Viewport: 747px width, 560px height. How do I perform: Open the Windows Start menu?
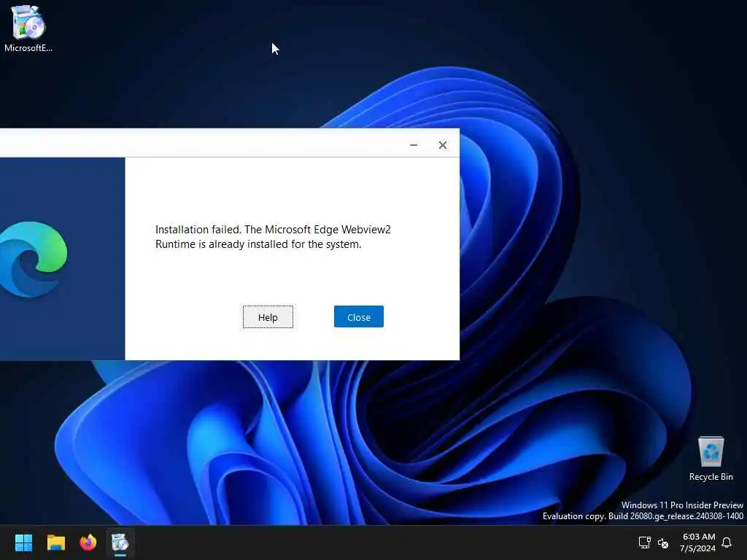(23, 542)
